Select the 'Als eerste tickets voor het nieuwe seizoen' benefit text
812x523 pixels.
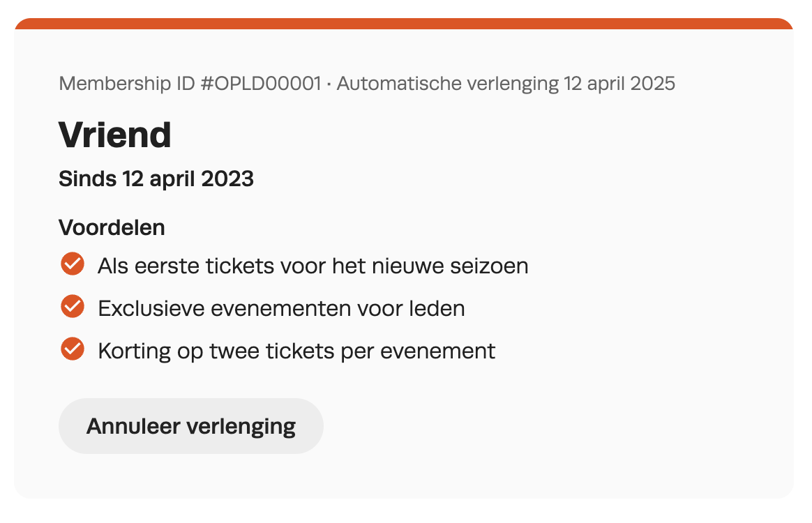pyautogui.click(x=313, y=266)
